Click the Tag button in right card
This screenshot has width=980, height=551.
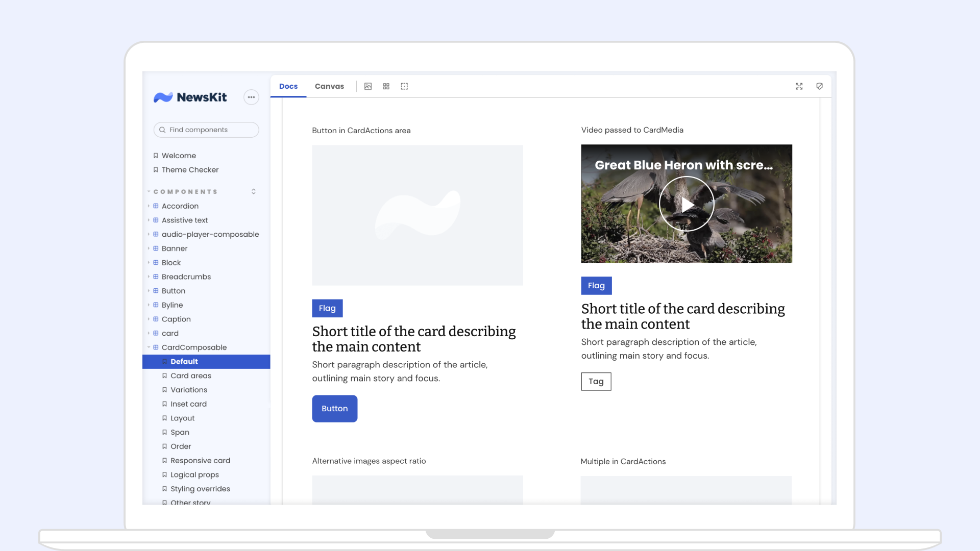[x=596, y=381]
